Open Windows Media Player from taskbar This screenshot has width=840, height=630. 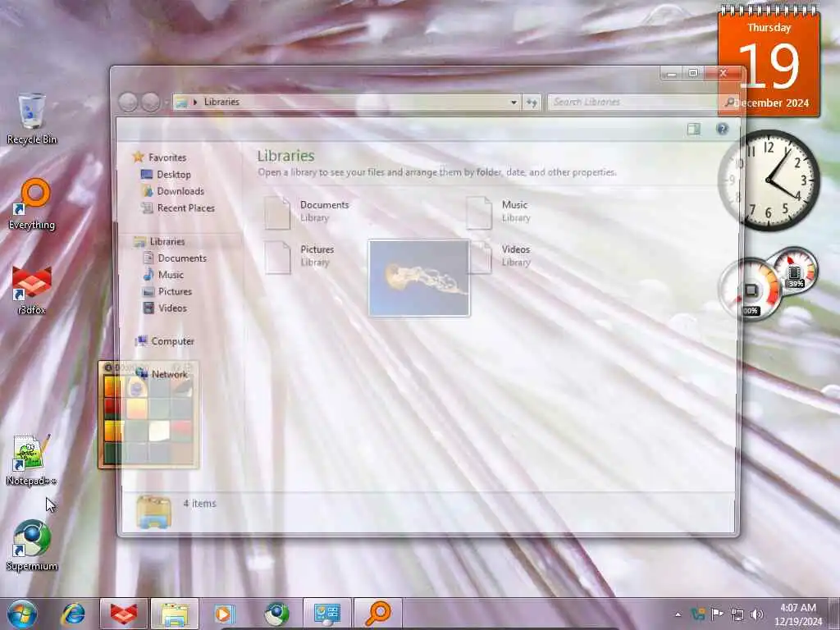pyautogui.click(x=225, y=614)
